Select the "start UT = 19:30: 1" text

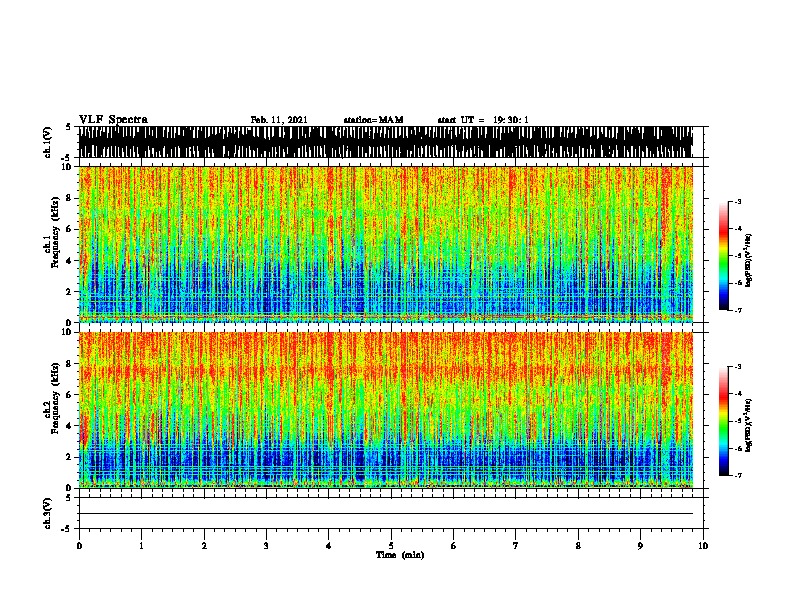coord(483,120)
